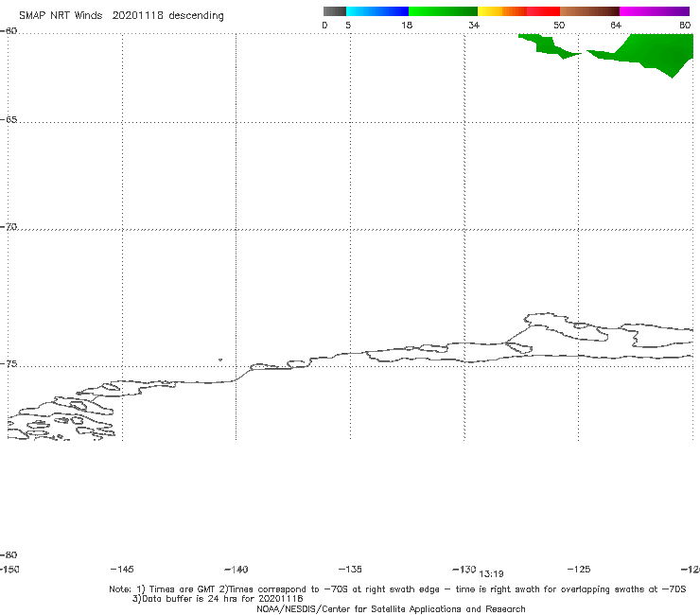
Task: Click the longitude label '-145'
Action: 122,569
